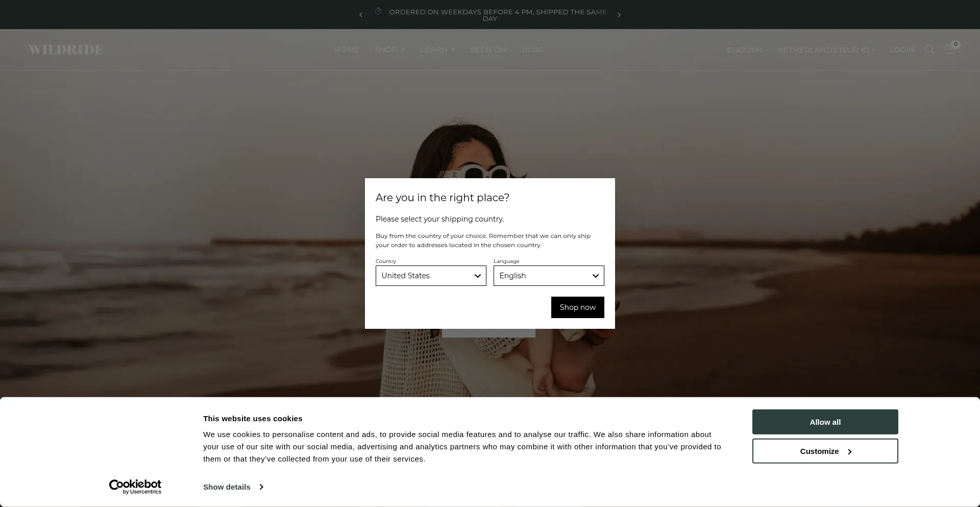
Task: Click the clock icon in announcement bar
Action: click(x=378, y=11)
